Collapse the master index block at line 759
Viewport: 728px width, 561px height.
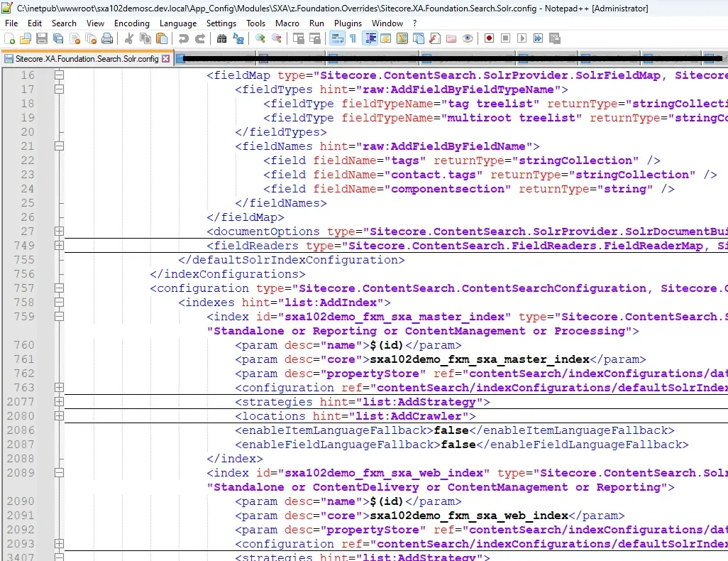[x=59, y=317]
